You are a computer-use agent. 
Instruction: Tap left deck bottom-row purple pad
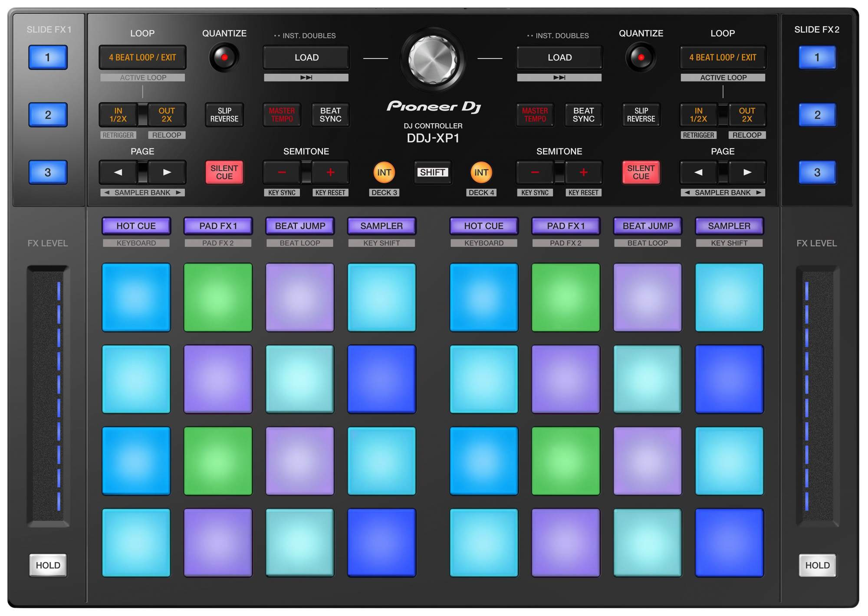[218, 543]
